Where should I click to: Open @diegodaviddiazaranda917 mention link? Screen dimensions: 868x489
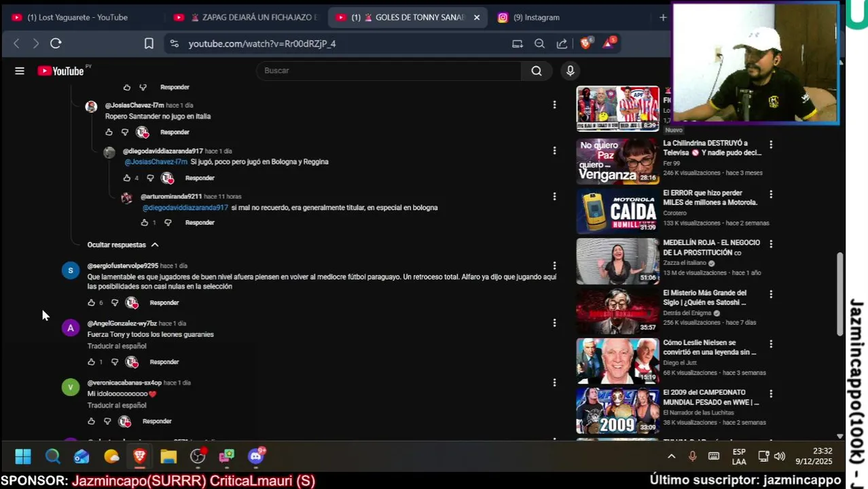coord(185,208)
